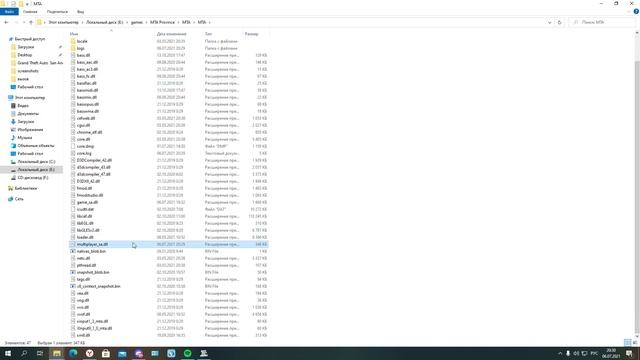The width and height of the screenshot is (640, 360).
Task: Open the Home ribbon tab
Action: pyautogui.click(x=30, y=12)
